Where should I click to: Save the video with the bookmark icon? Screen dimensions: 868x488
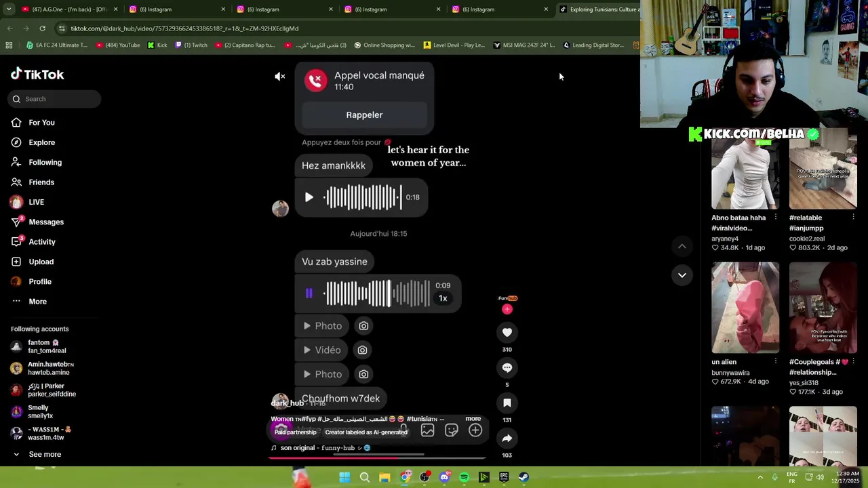click(x=507, y=403)
